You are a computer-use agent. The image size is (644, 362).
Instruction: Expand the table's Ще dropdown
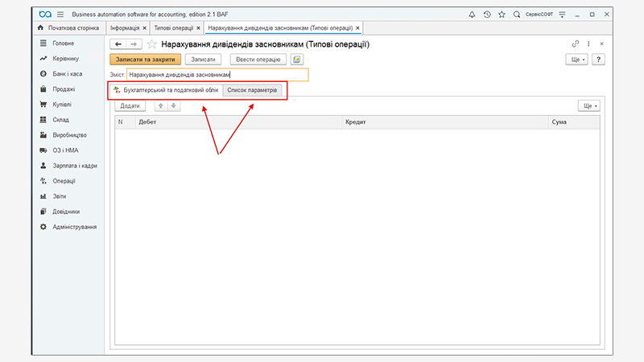pos(589,106)
